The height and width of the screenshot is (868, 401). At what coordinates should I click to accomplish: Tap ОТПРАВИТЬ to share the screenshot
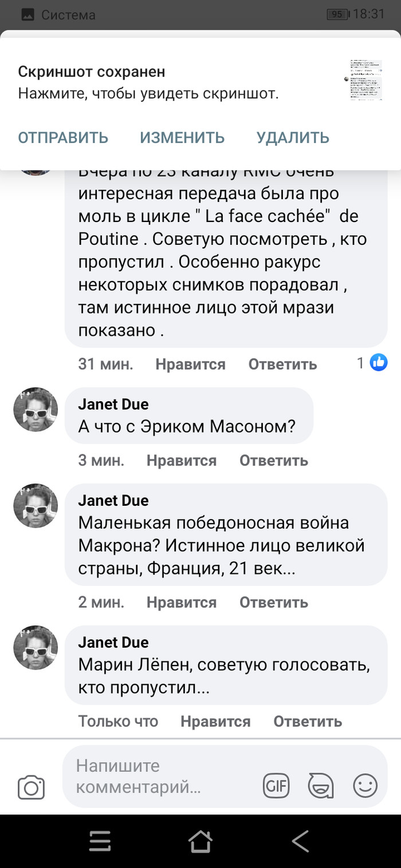pyautogui.click(x=63, y=137)
